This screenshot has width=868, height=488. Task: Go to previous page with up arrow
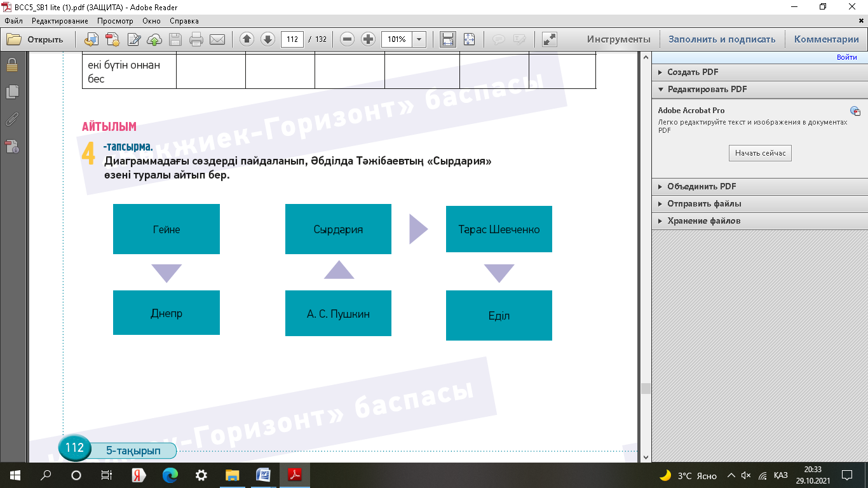click(x=247, y=39)
